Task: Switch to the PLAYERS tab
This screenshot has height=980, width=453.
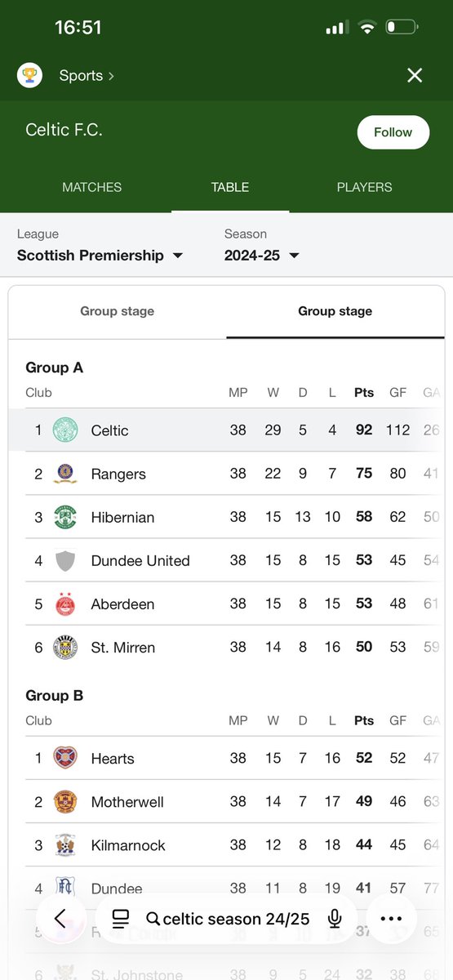Action: (364, 187)
